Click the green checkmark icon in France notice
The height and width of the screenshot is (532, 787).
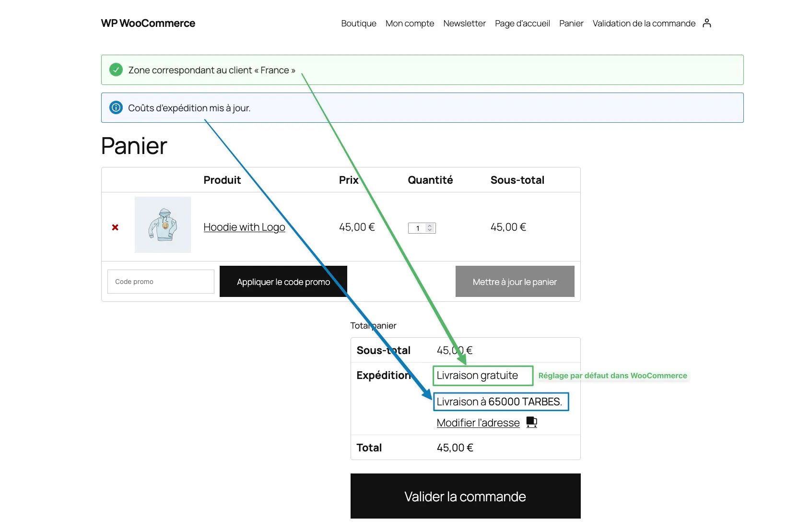tap(116, 70)
